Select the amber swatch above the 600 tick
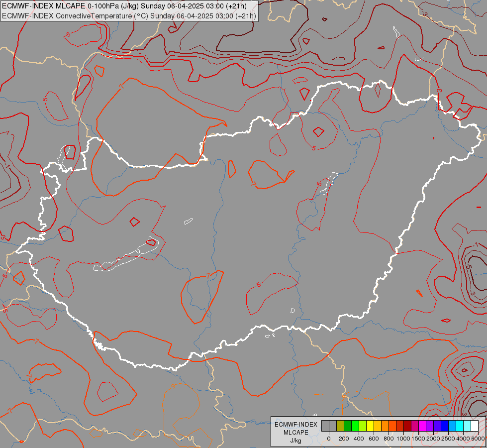Image resolution: width=487 pixels, height=448 pixels. [378, 426]
